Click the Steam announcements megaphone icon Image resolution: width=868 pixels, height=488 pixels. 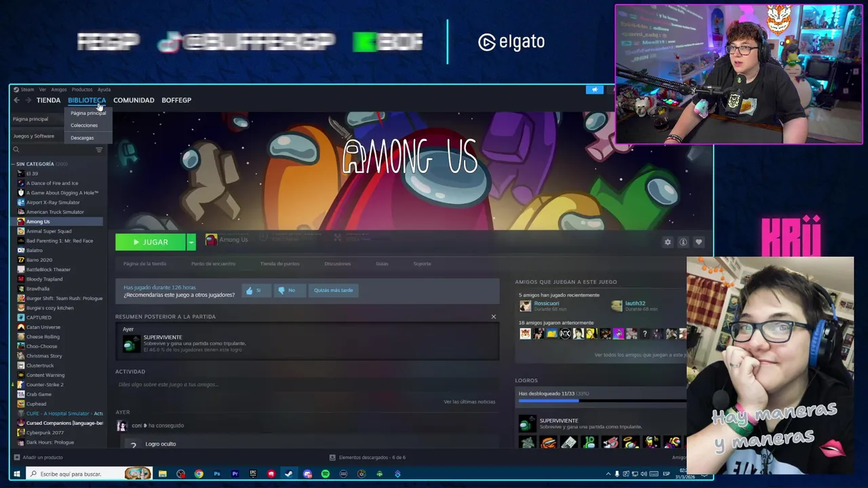pos(594,89)
